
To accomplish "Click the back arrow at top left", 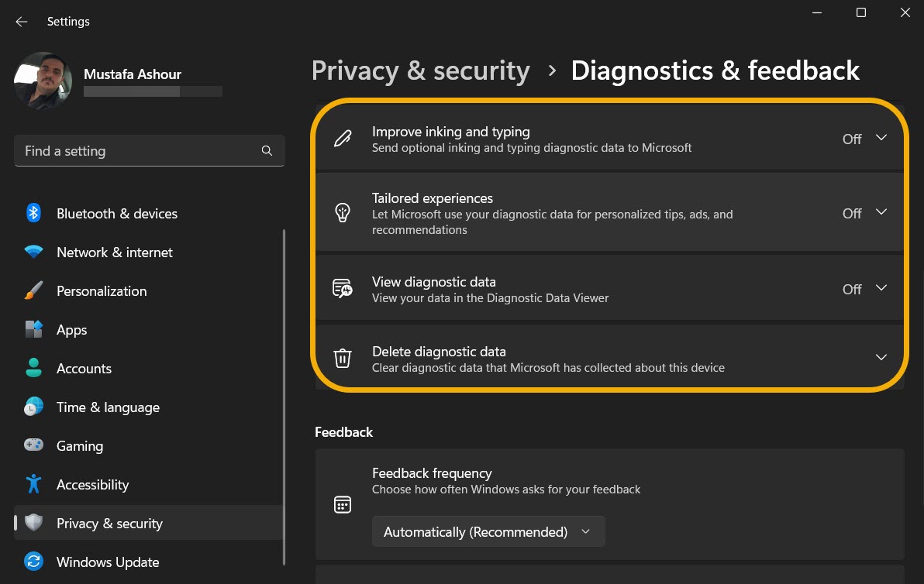I will coord(21,21).
